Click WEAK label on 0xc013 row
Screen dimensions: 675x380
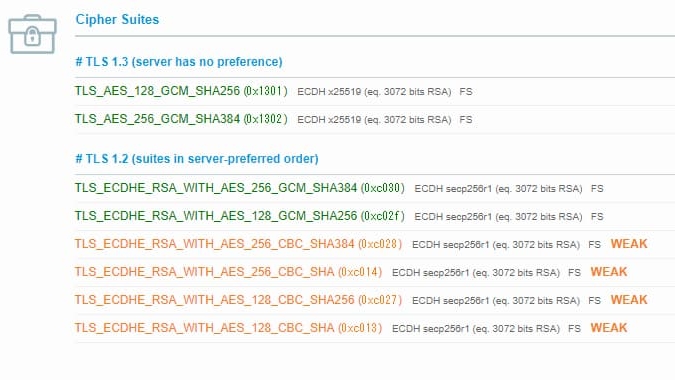609,328
